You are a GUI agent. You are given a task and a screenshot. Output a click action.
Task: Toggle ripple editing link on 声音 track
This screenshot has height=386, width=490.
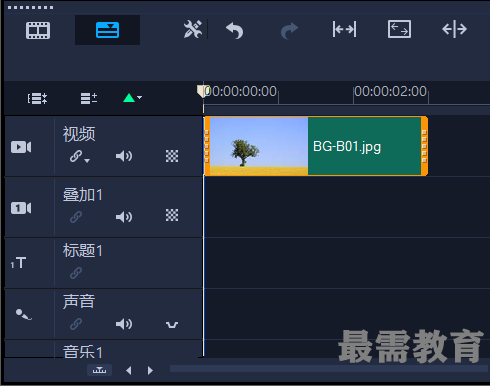[76, 324]
